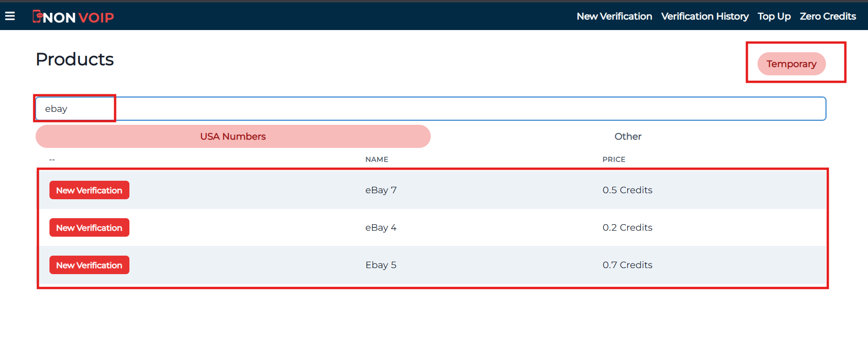This screenshot has height=343, width=868.
Task: Click Zero Credits in the header
Action: (x=828, y=16)
